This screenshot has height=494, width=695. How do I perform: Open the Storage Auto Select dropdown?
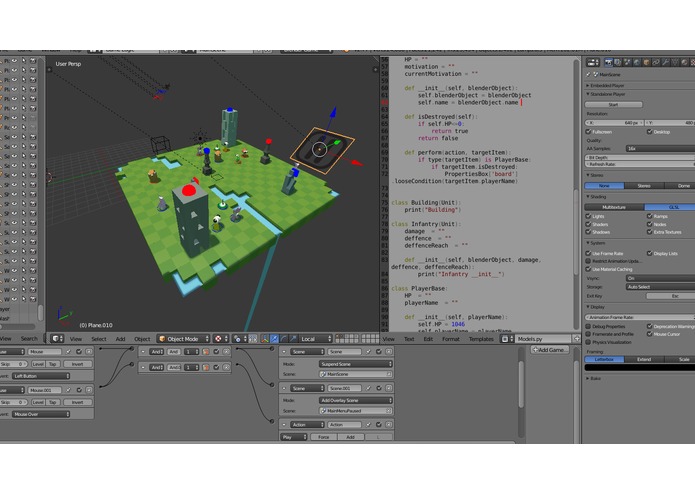pos(660,287)
